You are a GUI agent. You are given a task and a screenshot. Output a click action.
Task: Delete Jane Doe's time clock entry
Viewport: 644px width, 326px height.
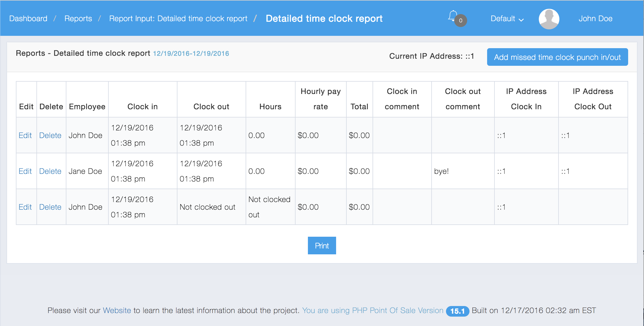pos(50,171)
